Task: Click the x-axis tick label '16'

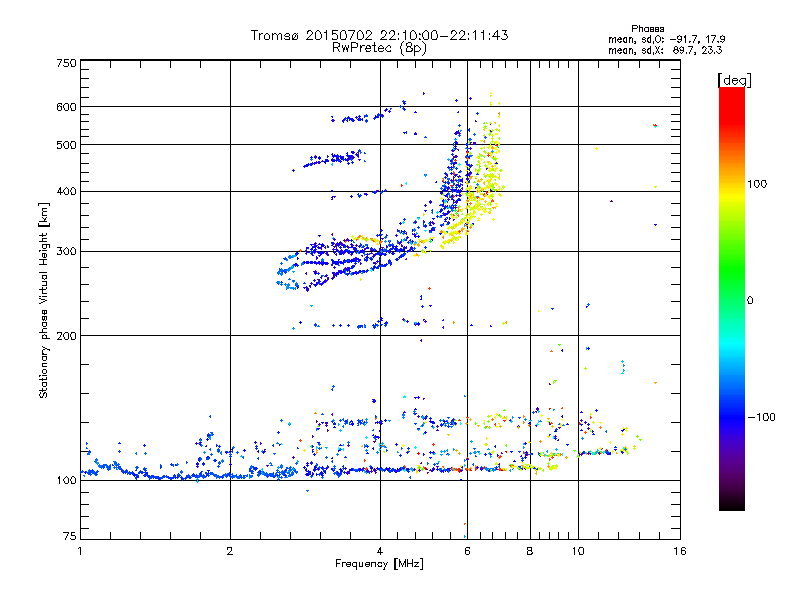Action: pyautogui.click(x=680, y=551)
